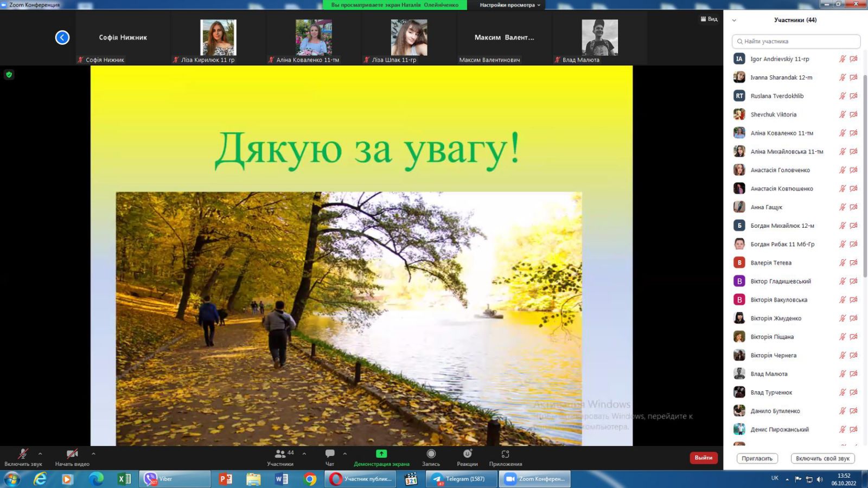Click the green Share Screen icon
The width and height of the screenshot is (868, 488).
coord(381,454)
